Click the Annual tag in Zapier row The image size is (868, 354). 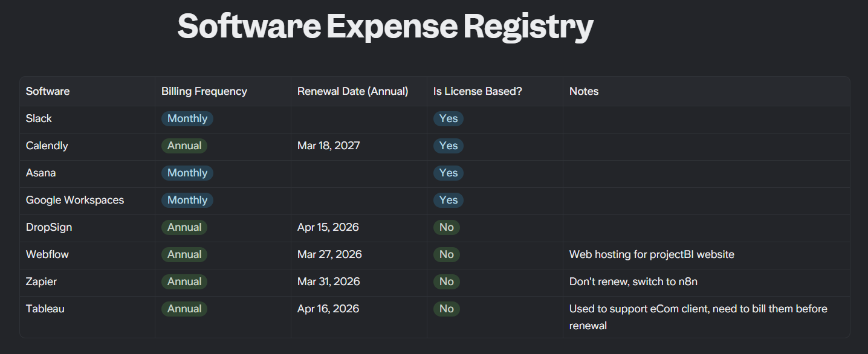(184, 282)
